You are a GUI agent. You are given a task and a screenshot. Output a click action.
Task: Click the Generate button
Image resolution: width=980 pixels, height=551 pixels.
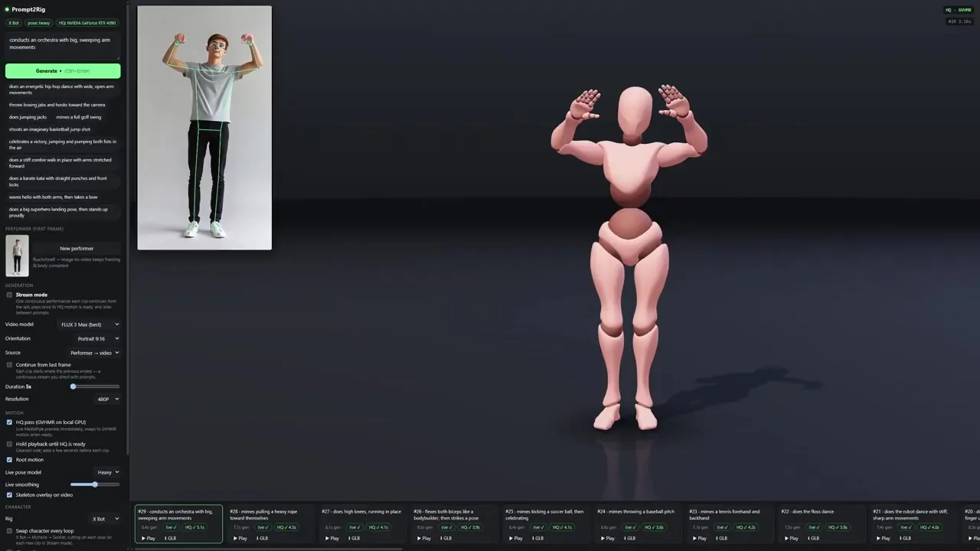tap(63, 71)
